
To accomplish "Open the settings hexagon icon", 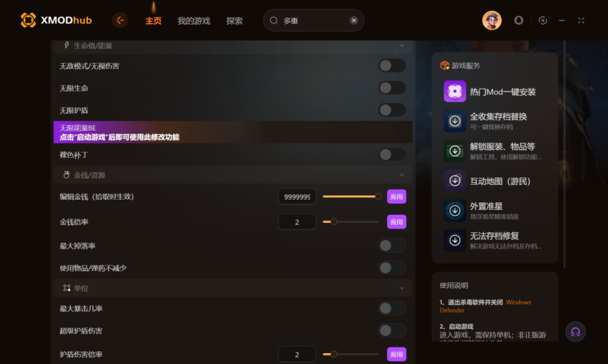I will pyautogui.click(x=543, y=20).
